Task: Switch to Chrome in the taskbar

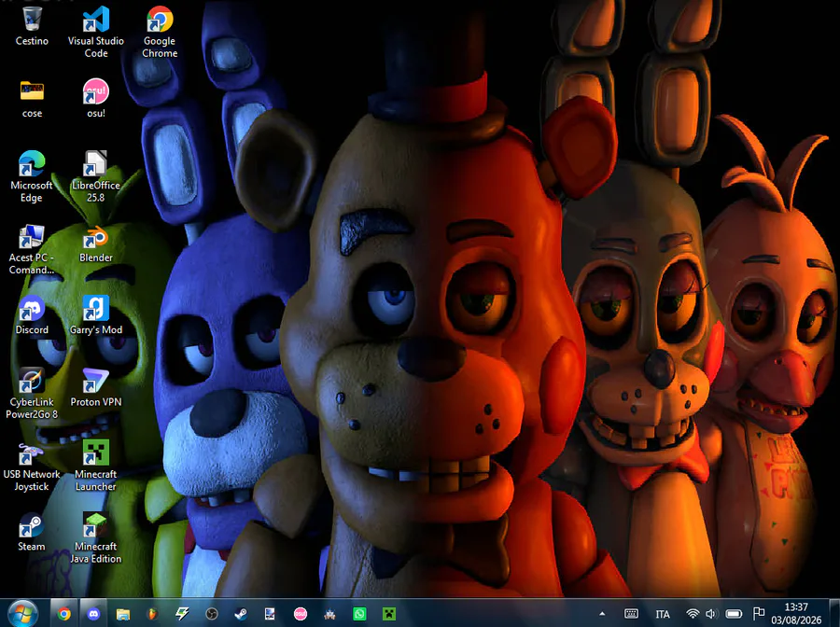Action: click(64, 614)
